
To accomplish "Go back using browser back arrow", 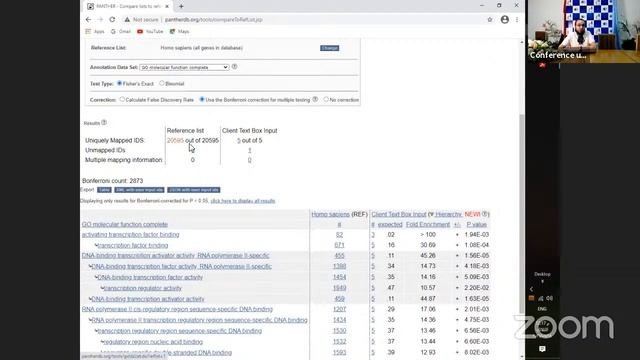I will pos(89,19).
